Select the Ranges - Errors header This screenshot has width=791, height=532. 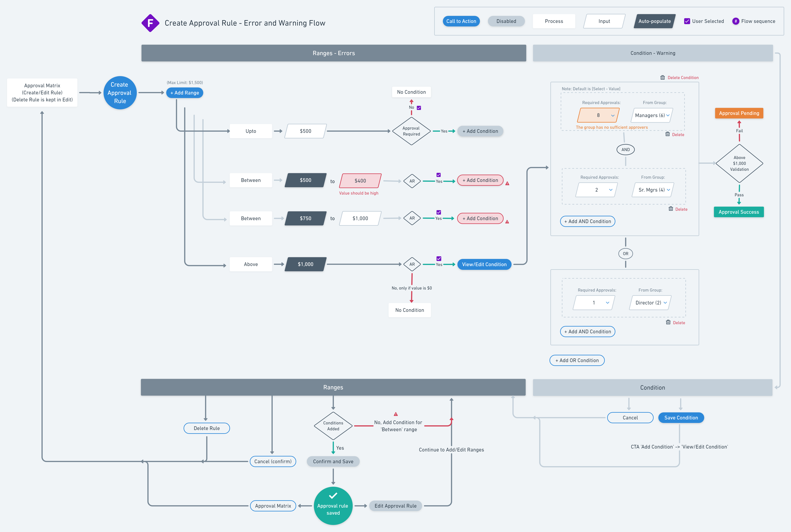pyautogui.click(x=334, y=53)
